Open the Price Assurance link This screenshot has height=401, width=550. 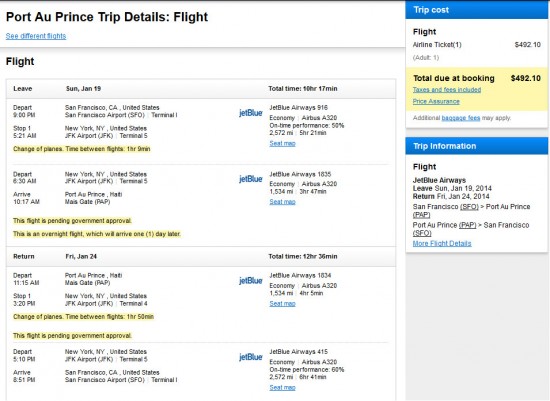pos(436,101)
